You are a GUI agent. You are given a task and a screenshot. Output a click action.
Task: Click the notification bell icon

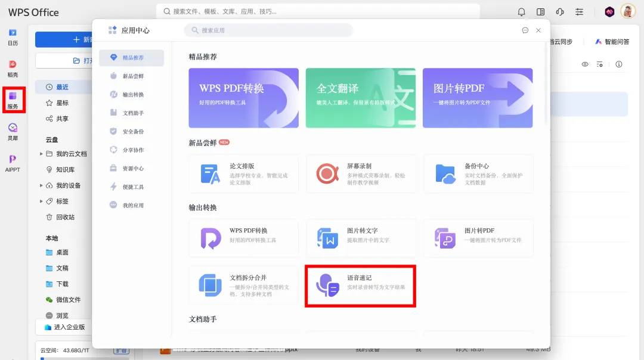point(521,12)
